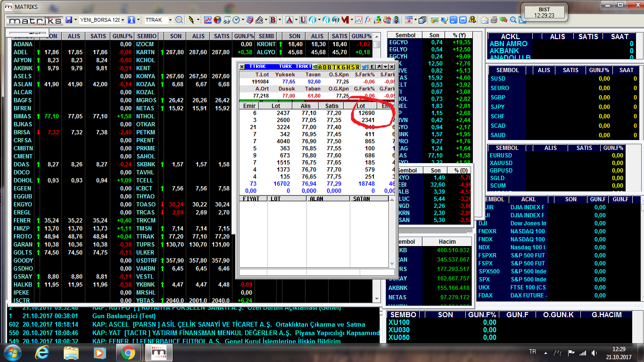Toggle yellow H button in TTRAK window header
644x362 pixels.
click(x=348, y=66)
